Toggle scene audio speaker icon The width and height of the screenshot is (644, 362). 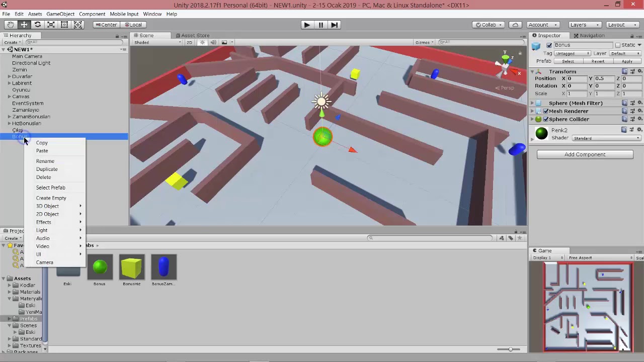pos(213,42)
